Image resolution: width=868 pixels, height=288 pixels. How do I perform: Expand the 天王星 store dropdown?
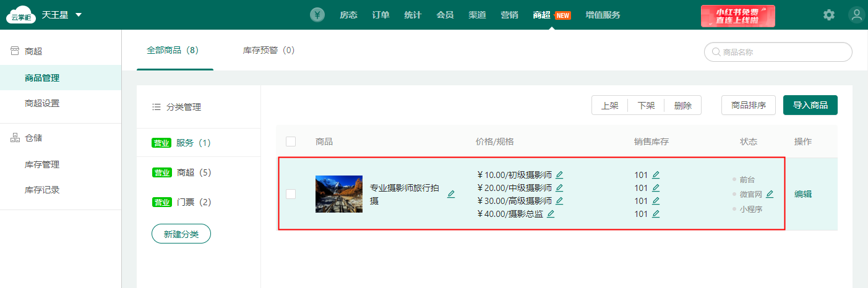(x=79, y=15)
